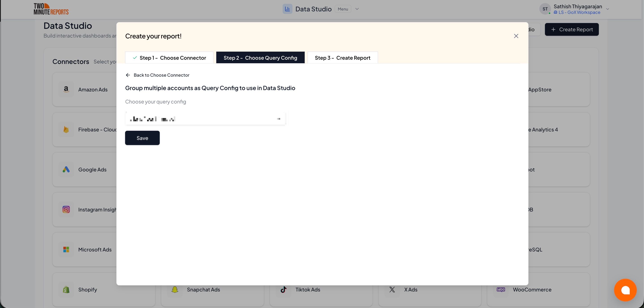The image size is (644, 308).
Task: Open the support chat bubble
Action: pyautogui.click(x=625, y=290)
